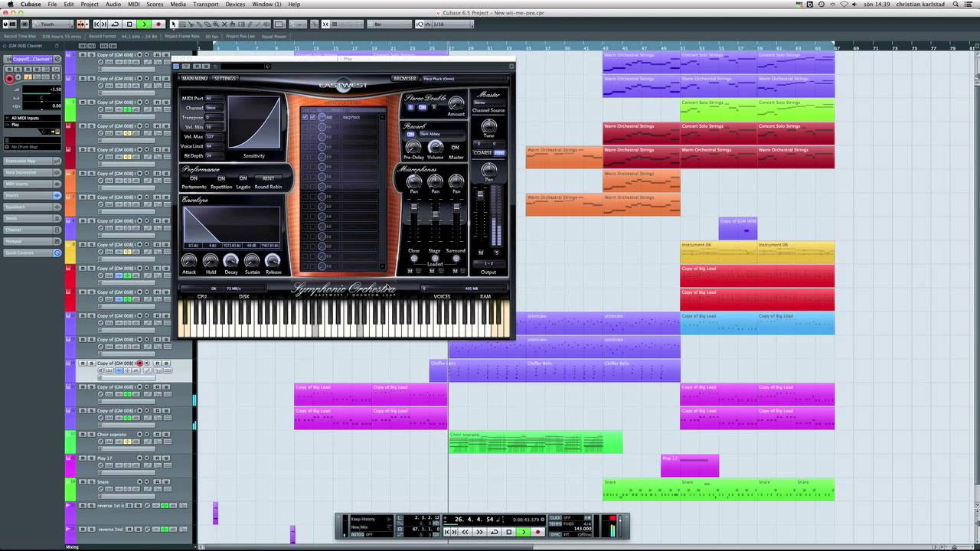This screenshot has height=551, width=980.
Task: Toggle CLICK metronome on transport panel
Action: 556,518
